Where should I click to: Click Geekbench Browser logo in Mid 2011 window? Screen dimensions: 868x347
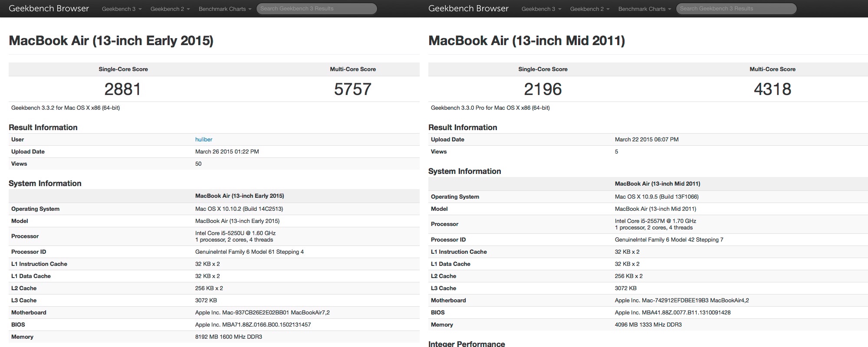click(468, 8)
